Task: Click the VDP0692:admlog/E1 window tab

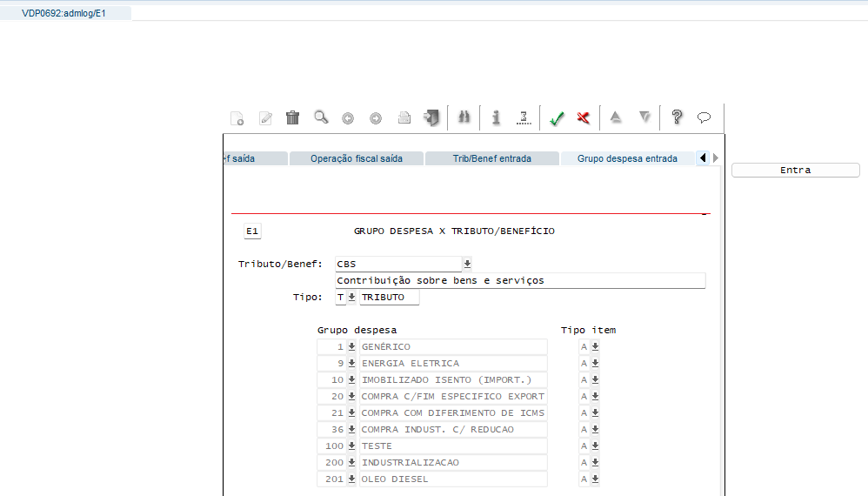Action: [x=64, y=13]
